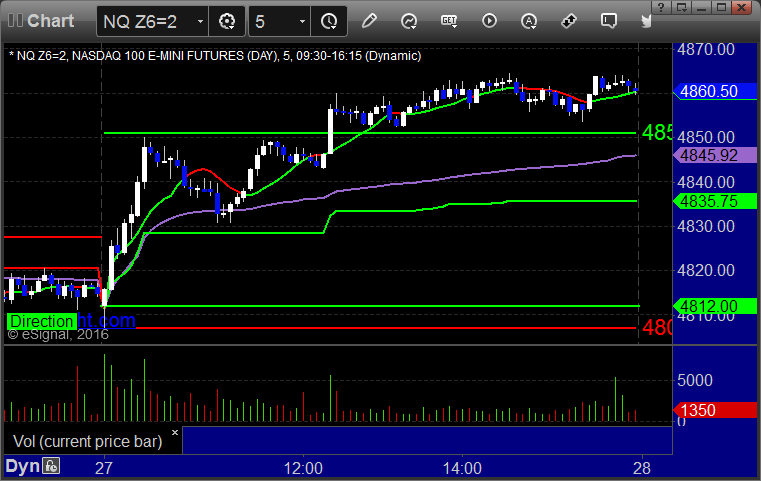Click the 4830.00 price axis label

[706, 226]
